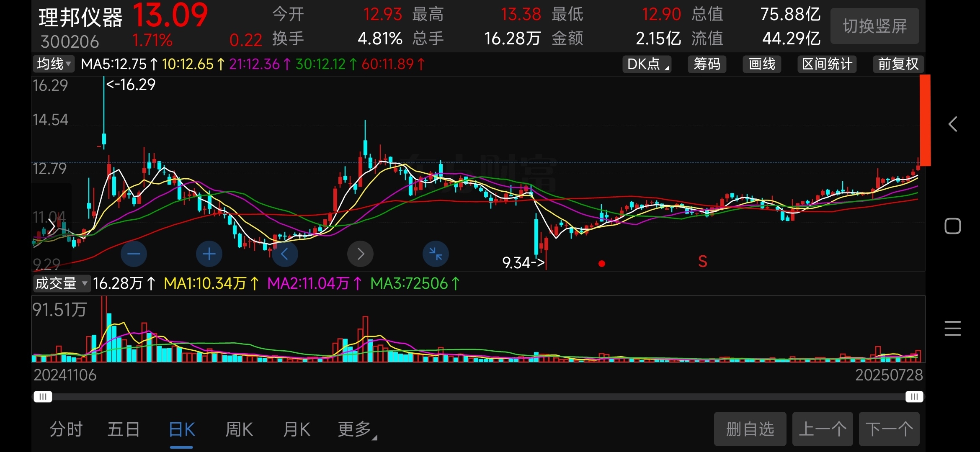The image size is (980, 452).
Task: Click the date range slider track
Action: 478,396
